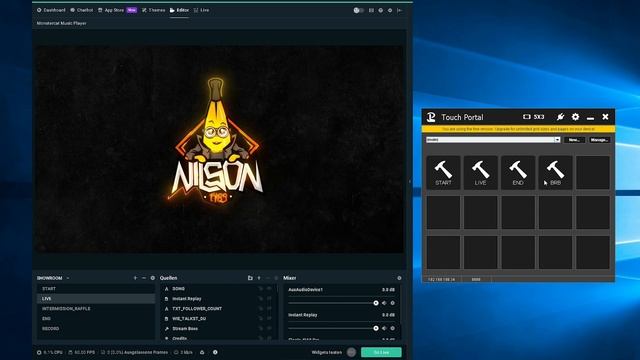Open the App Store tab

(x=118, y=10)
